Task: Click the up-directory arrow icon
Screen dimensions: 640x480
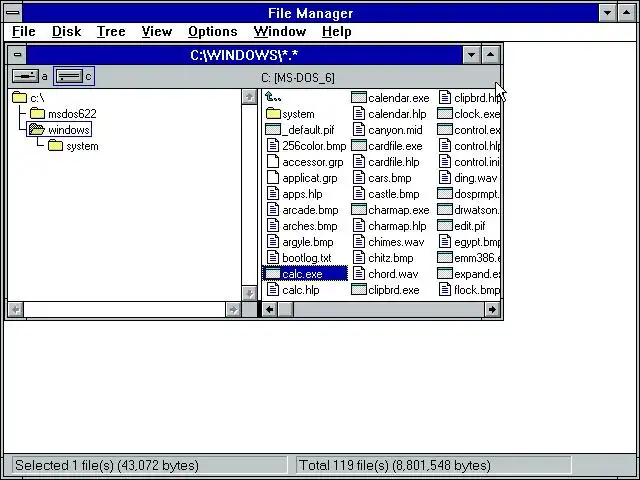Action: pyautogui.click(x=273, y=97)
